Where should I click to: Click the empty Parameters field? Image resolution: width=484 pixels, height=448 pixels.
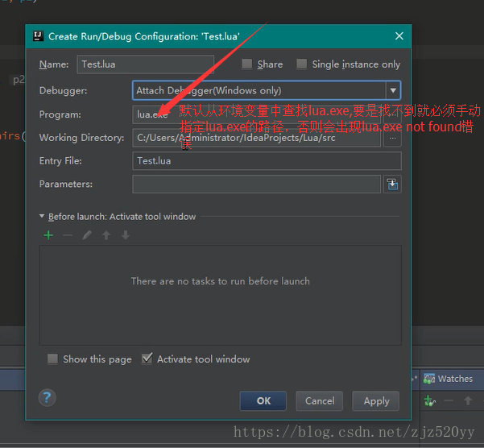257,184
